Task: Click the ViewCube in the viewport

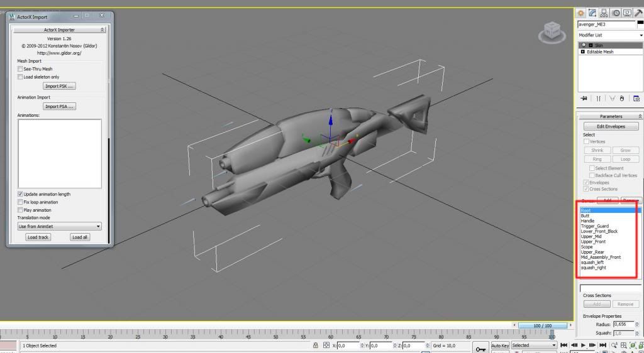Action: point(552,32)
